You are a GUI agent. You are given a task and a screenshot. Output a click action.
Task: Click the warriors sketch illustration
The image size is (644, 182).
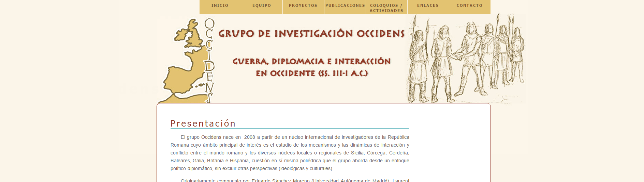(x=466, y=59)
